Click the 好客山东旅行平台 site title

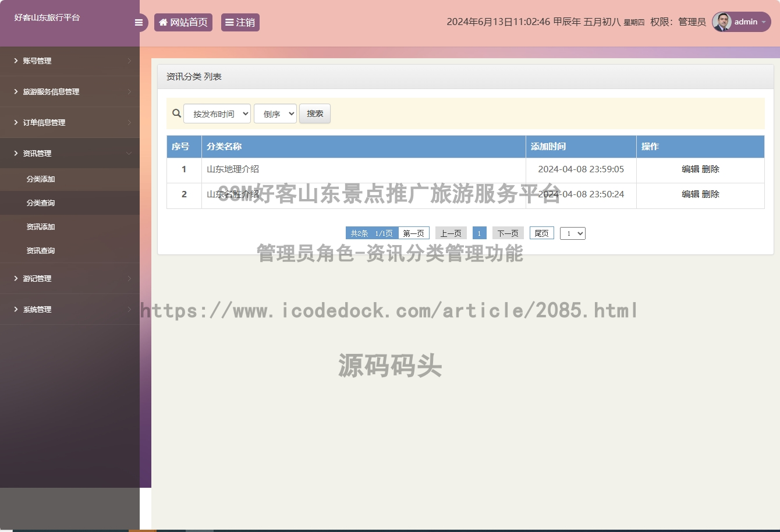(x=47, y=17)
